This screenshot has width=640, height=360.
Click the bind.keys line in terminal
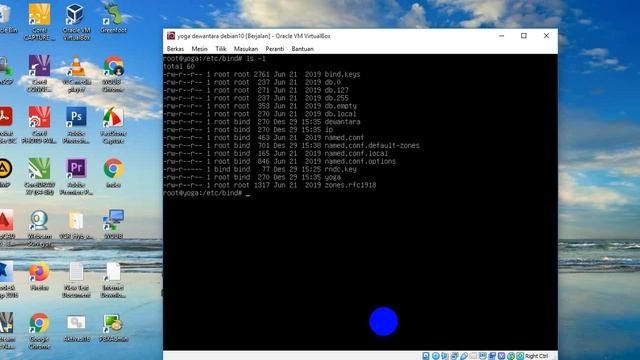tap(261, 74)
